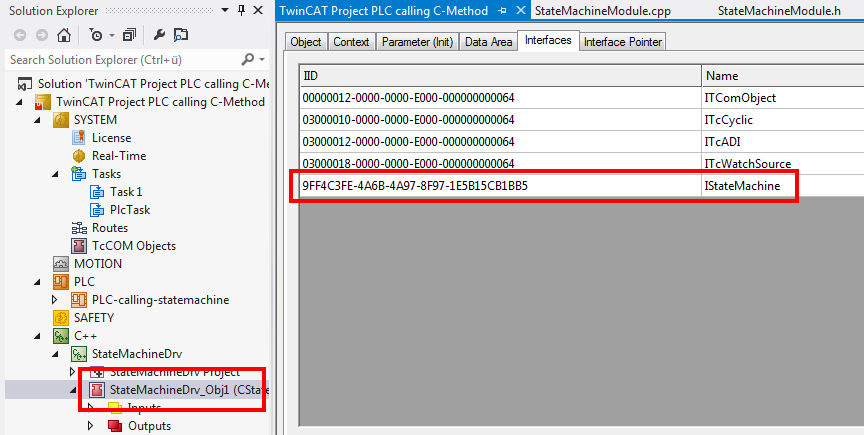Select the PlcTask tree item
This screenshot has height=435, width=864.
pyautogui.click(x=130, y=210)
